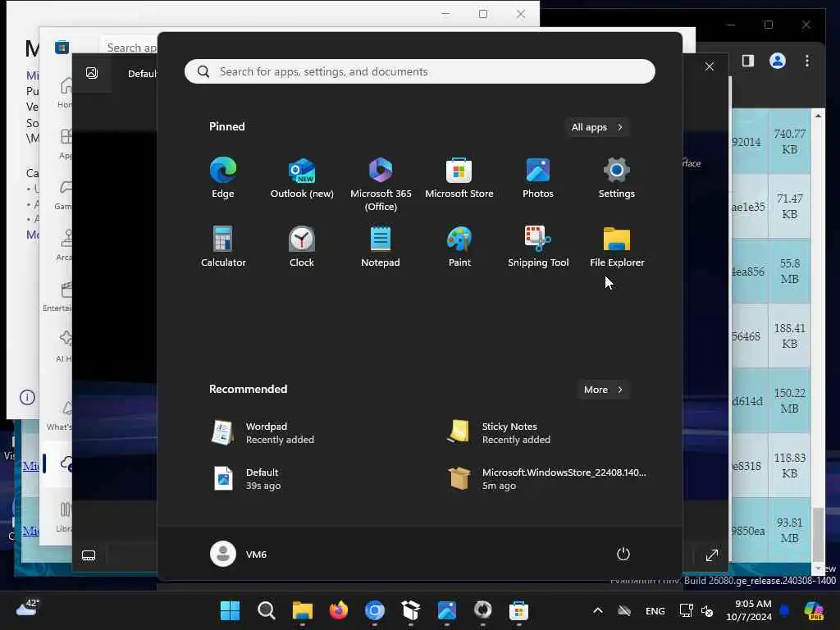Open Firefox from the taskbar
This screenshot has width=840, height=630.
coord(338,610)
